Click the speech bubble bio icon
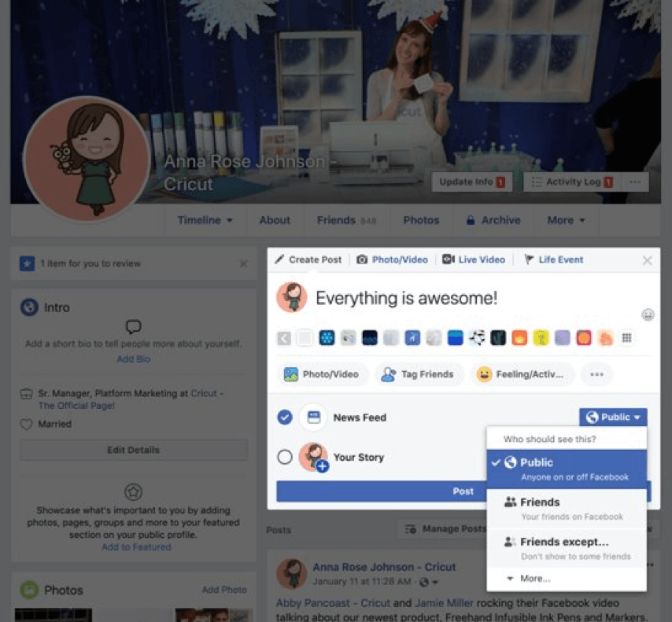The width and height of the screenshot is (672, 622). [x=133, y=327]
